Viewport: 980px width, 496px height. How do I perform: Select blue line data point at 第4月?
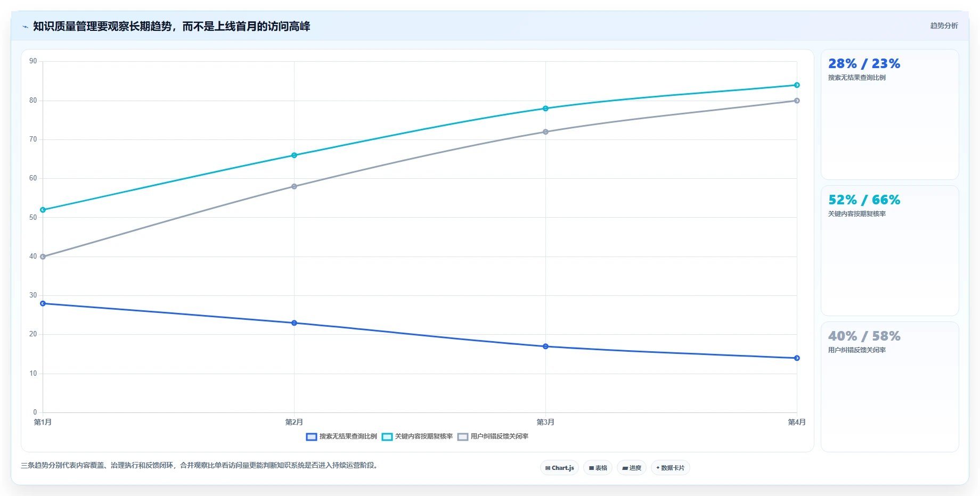[x=797, y=358]
